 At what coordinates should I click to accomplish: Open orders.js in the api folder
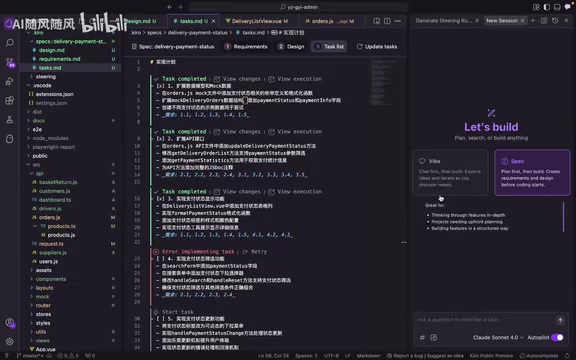(49, 217)
